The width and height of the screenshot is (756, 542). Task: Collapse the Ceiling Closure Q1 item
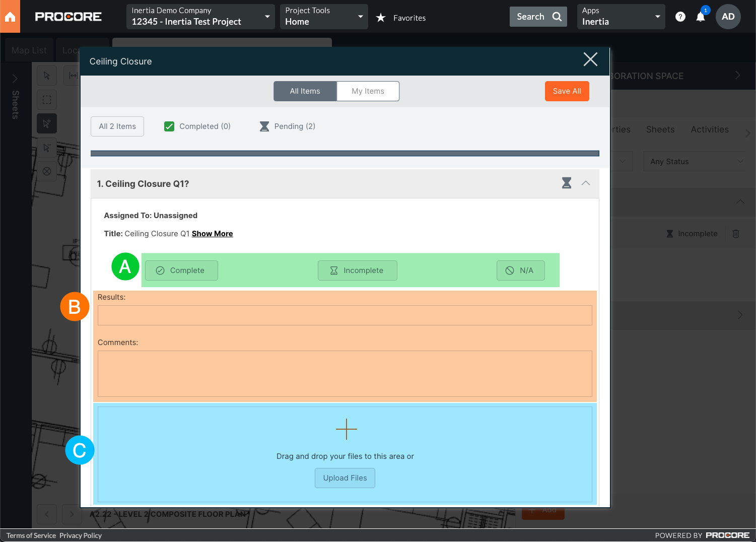coord(585,183)
